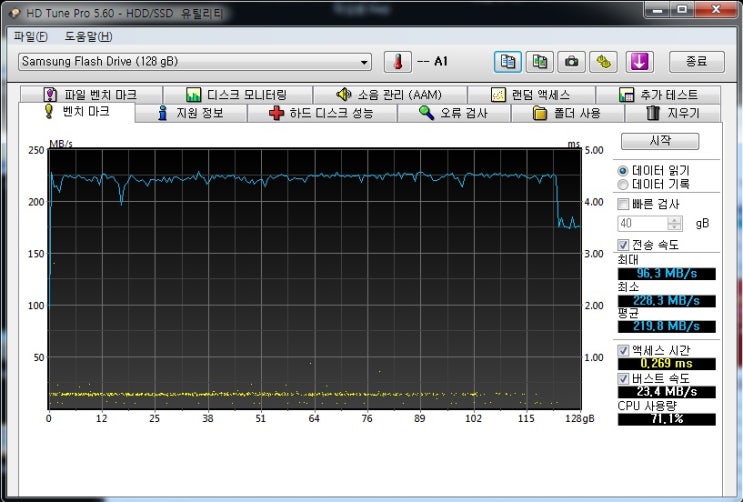Click the purple down-arrow icon

click(639, 62)
